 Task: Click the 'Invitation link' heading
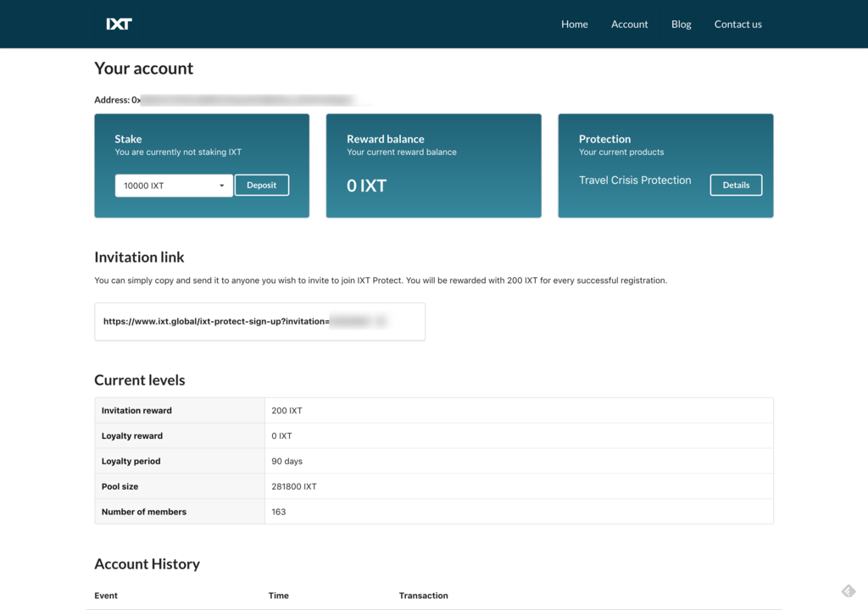[139, 257]
